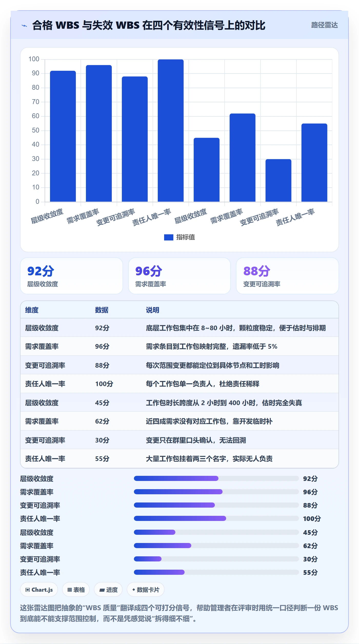Select the 进度 chip
The image size is (359, 644).
(108, 590)
